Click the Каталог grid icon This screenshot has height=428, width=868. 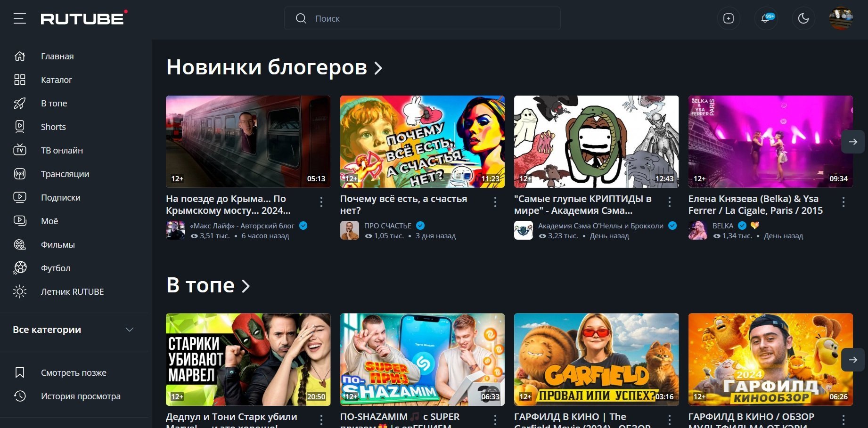20,80
